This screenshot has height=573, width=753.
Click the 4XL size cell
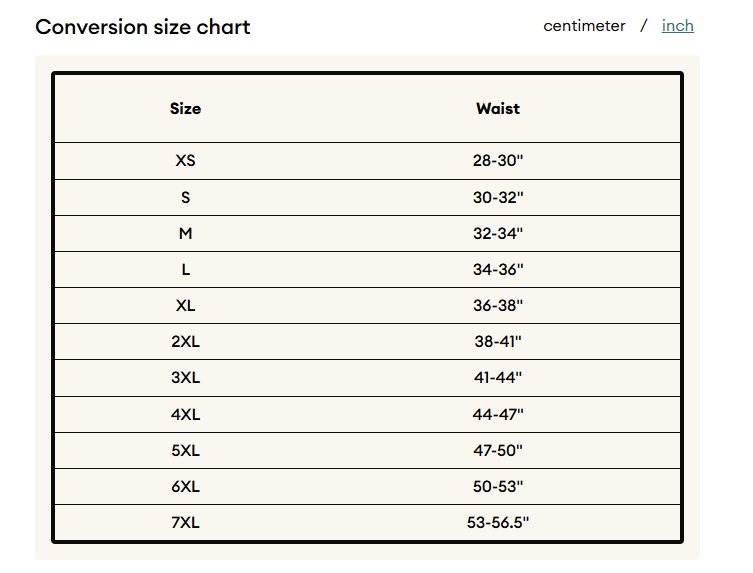185,415
